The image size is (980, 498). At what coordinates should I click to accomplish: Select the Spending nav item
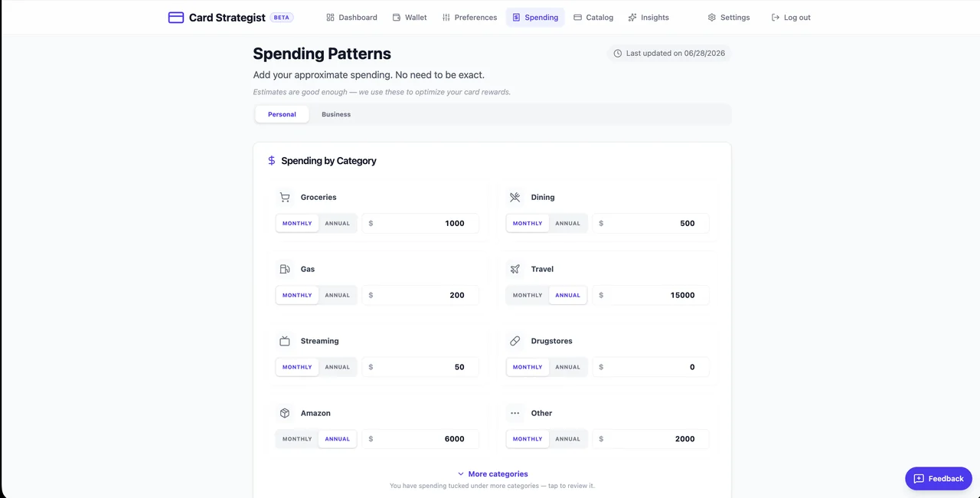click(535, 17)
